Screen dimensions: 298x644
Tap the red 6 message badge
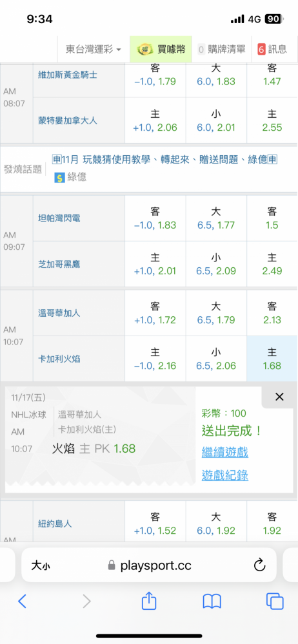click(261, 50)
